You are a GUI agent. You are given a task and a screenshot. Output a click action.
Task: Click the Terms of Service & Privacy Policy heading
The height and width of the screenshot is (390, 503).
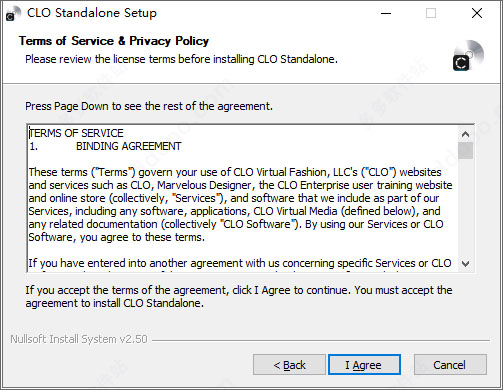coord(114,41)
